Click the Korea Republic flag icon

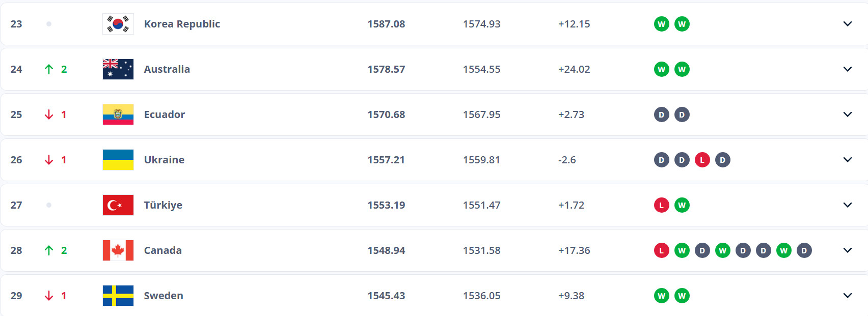118,24
